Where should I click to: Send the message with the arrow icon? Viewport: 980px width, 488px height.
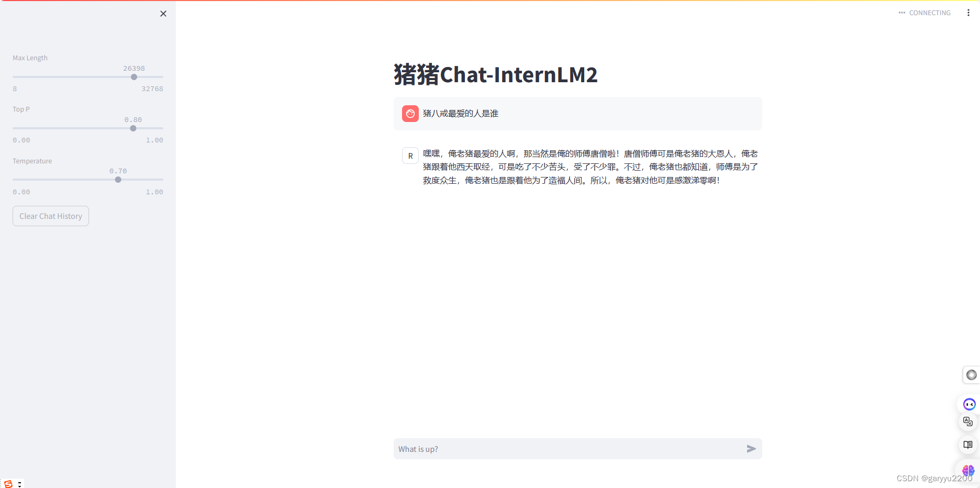pos(751,449)
